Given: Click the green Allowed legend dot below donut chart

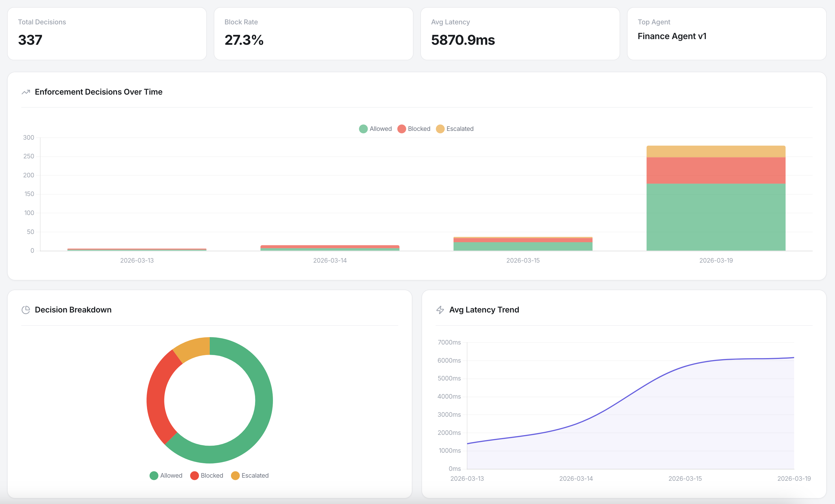Looking at the screenshot, I should [154, 476].
